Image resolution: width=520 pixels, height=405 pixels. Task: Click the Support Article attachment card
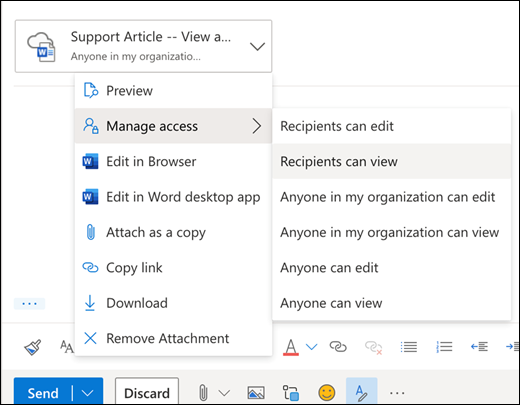click(143, 46)
